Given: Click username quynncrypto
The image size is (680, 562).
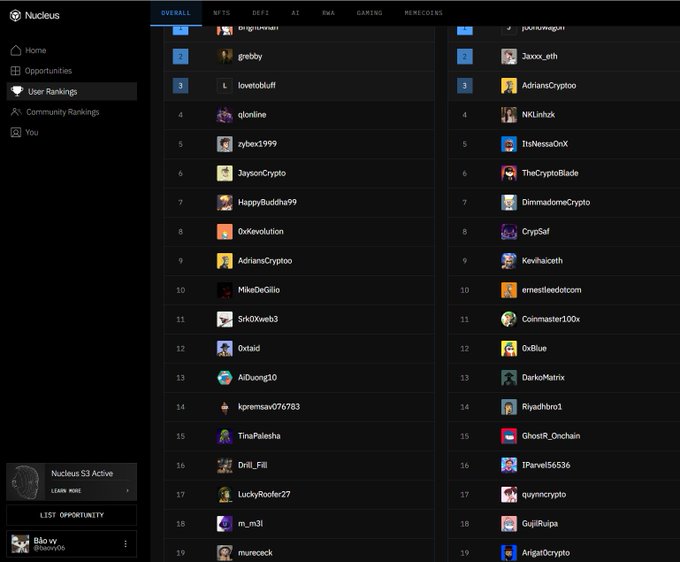Looking at the screenshot, I should point(544,494).
